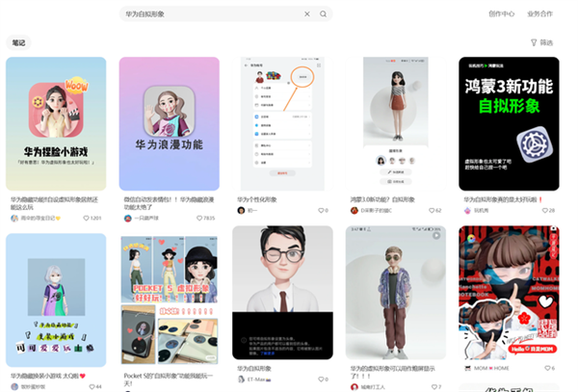Open 华为捏脸小游戏 cover thumbnail
Viewport: 578px width, 392px height.
pos(56,124)
